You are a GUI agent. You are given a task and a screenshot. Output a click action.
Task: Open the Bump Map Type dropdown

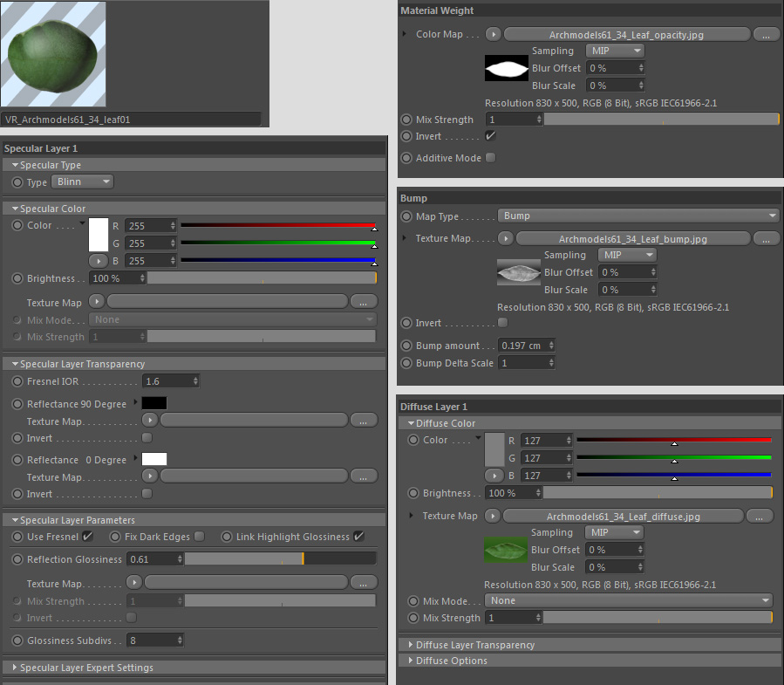coord(638,216)
